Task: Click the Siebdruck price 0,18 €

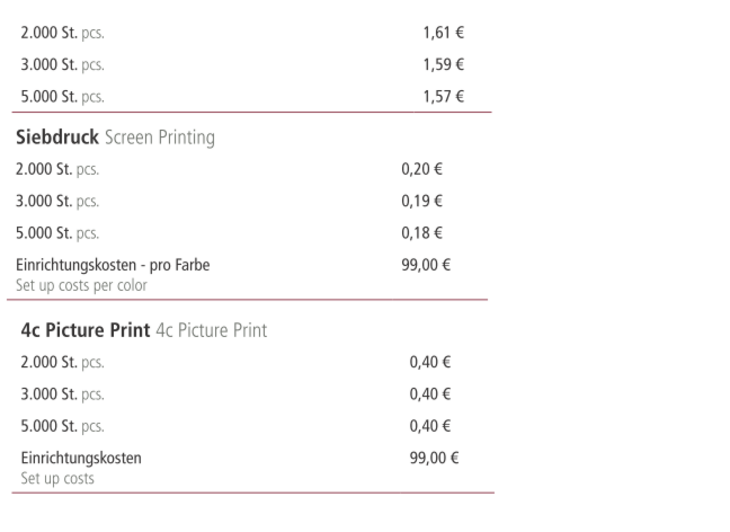Action: click(422, 233)
